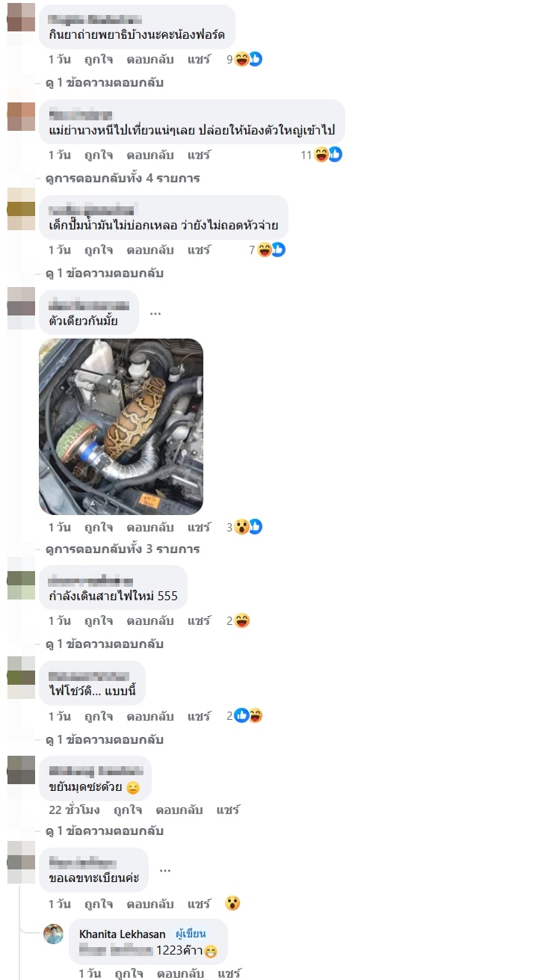Click แชร์ under กำลังเดินสายไฟใหม่ 555 comment
The height and width of the screenshot is (980, 556).
click(199, 620)
